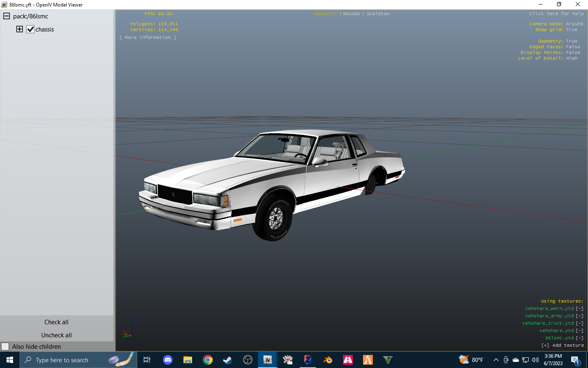Click the [+] Add texture control
Image resolution: width=588 pixels, height=368 pixels.
[563, 345]
